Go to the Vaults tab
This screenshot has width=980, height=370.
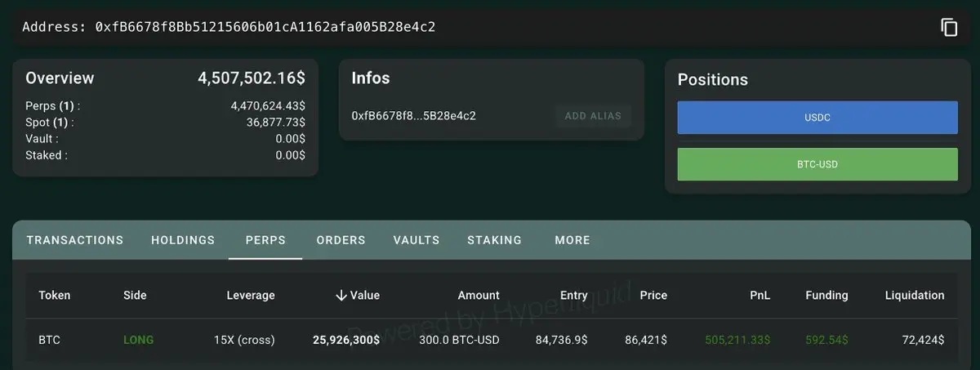pyautogui.click(x=416, y=240)
